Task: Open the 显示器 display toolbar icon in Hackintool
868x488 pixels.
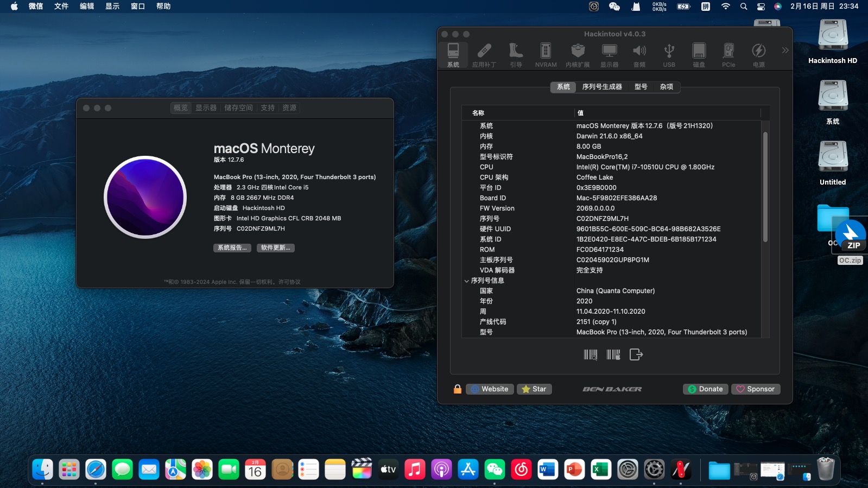Action: tap(609, 55)
